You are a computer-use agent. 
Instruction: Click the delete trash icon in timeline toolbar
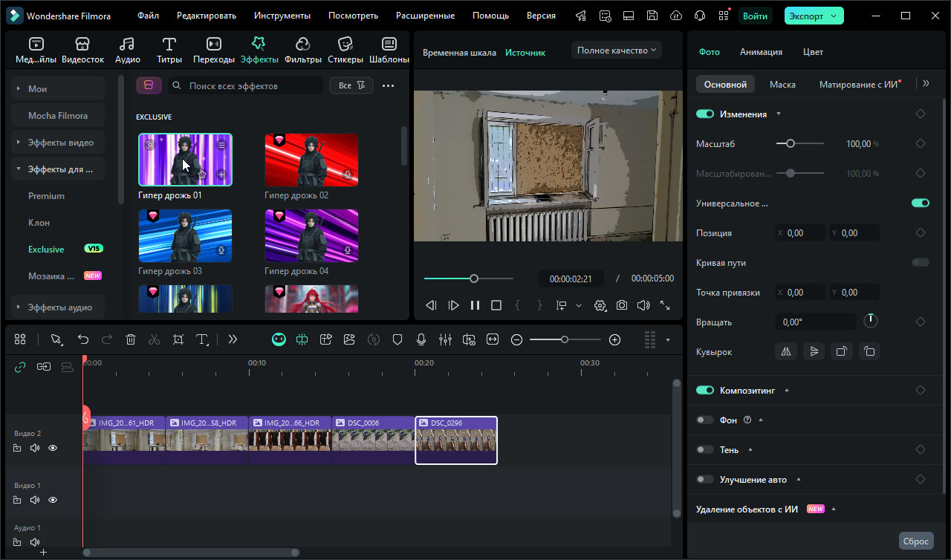coord(131,339)
